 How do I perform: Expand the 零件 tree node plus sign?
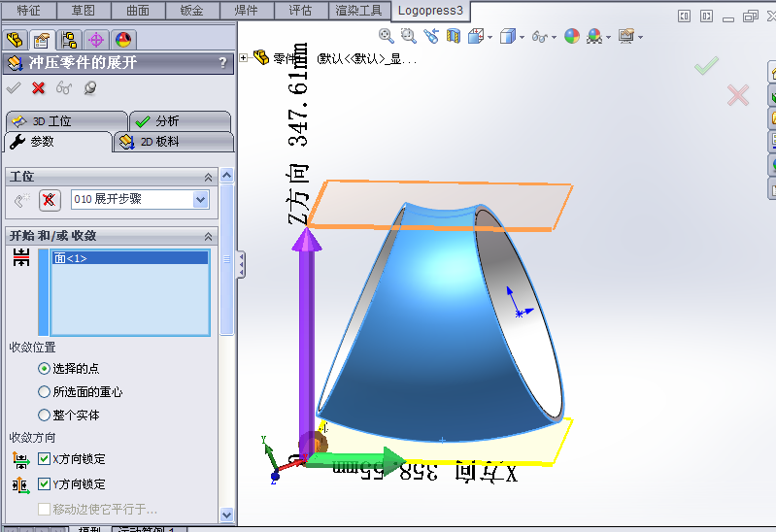(243, 58)
